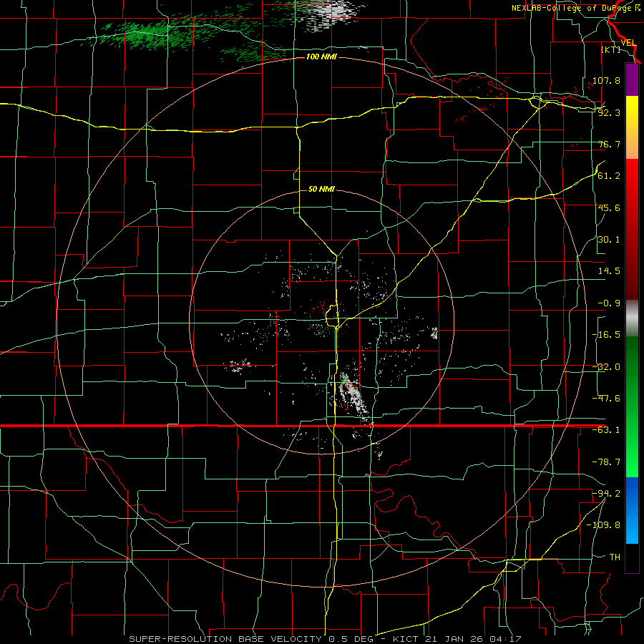Select the 30.1 velocity scale value
644x644 pixels.
(609, 240)
